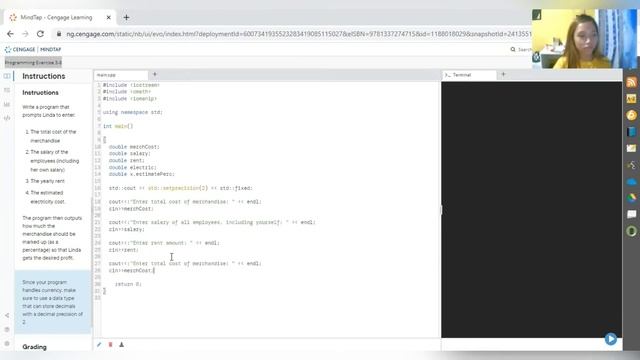
Task: Click the circular icon below the share icon
Action: pos(7,329)
